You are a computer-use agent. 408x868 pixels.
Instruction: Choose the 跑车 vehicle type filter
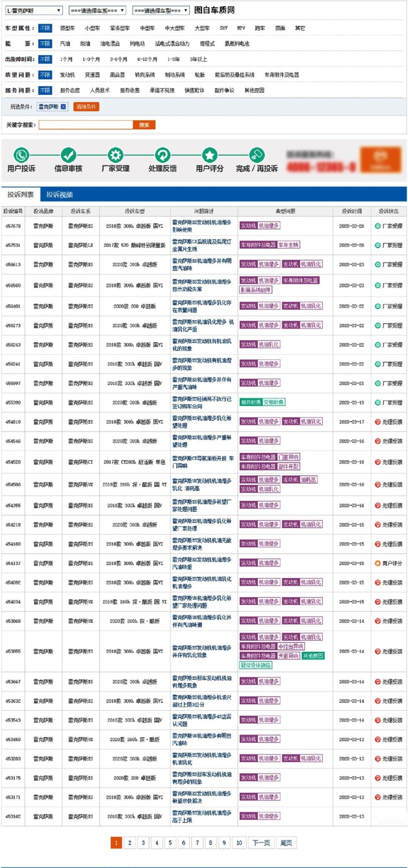click(260, 28)
